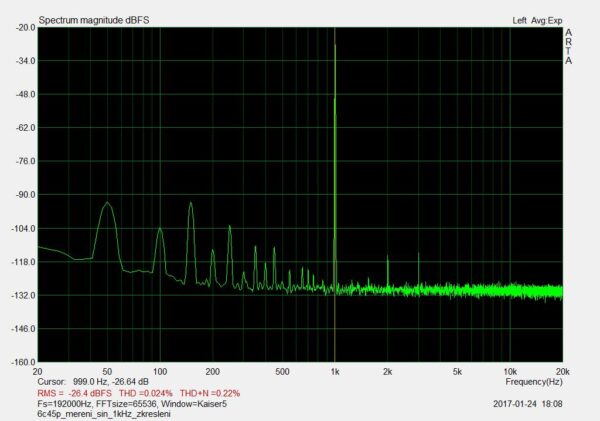Click the -132.0 y-axis label
The height and width of the screenshot is (421, 600).
[24, 295]
